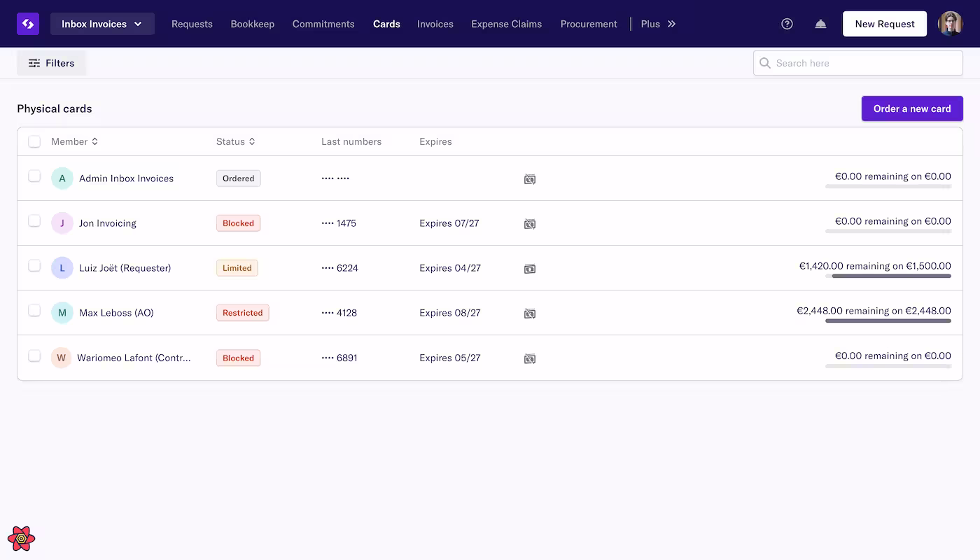Screen dimensions: 980x560
Task: Check the Admin Inbox Invoices row checkbox
Action: pyautogui.click(x=34, y=176)
